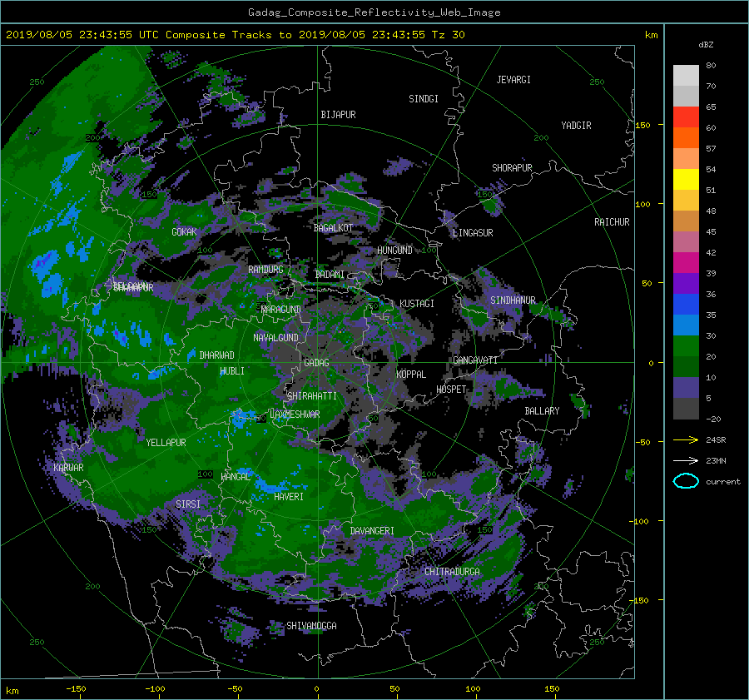Click the HUNGUND city label
Screen dimensions: 749x700
(x=394, y=251)
